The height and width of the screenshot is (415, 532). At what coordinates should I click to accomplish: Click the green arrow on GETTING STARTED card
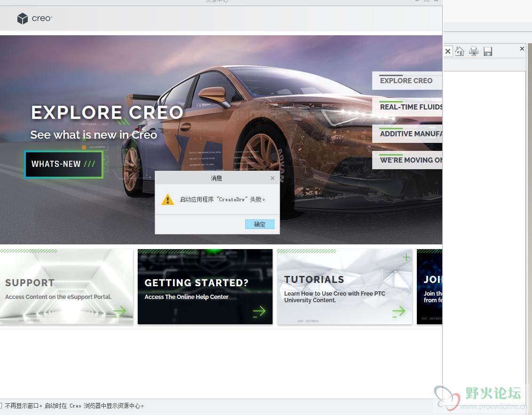coord(259,311)
